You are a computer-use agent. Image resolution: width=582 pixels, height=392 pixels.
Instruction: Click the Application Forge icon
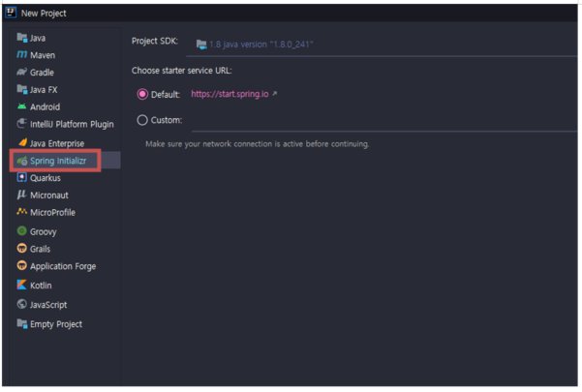(x=22, y=265)
